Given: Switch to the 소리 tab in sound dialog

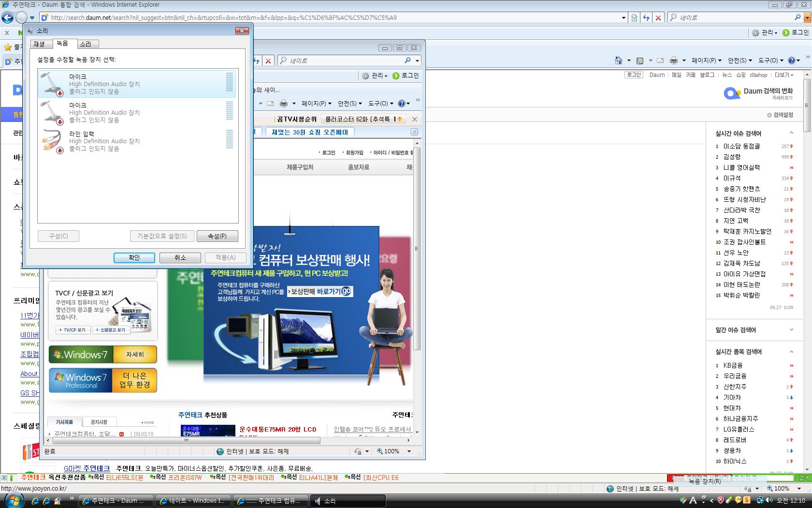Looking at the screenshot, I should click(x=86, y=44).
